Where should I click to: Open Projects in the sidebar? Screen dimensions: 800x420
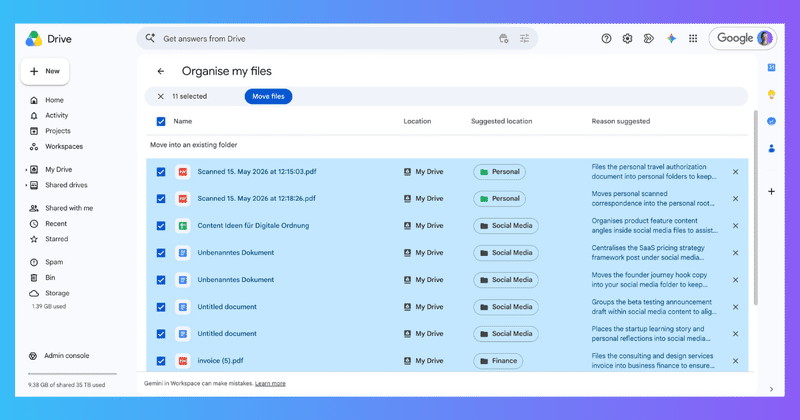[x=58, y=131]
